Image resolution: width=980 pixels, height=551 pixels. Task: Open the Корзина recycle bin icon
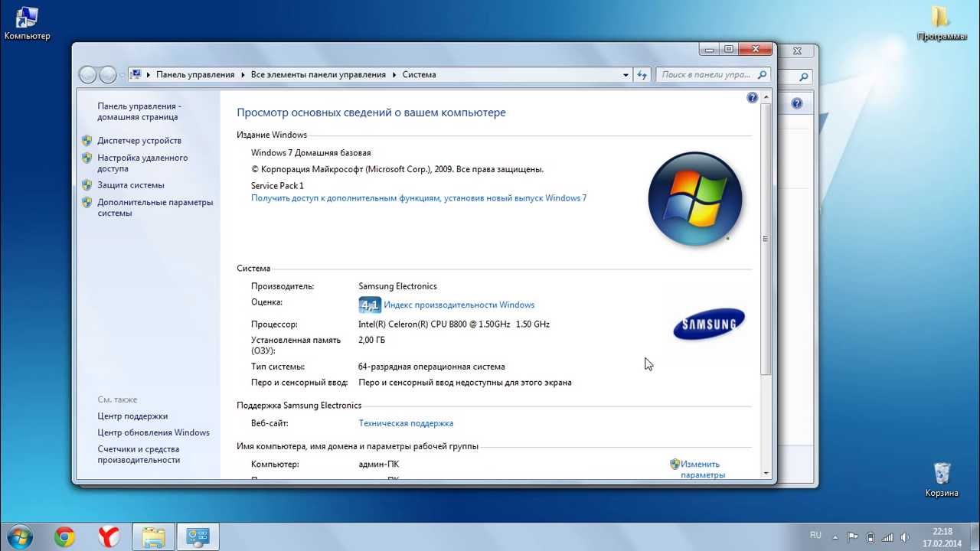[x=942, y=480]
